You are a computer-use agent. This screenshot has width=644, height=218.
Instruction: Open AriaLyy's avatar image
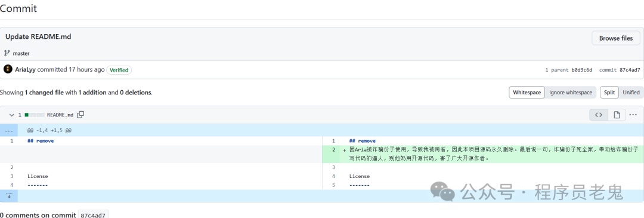pos(8,69)
